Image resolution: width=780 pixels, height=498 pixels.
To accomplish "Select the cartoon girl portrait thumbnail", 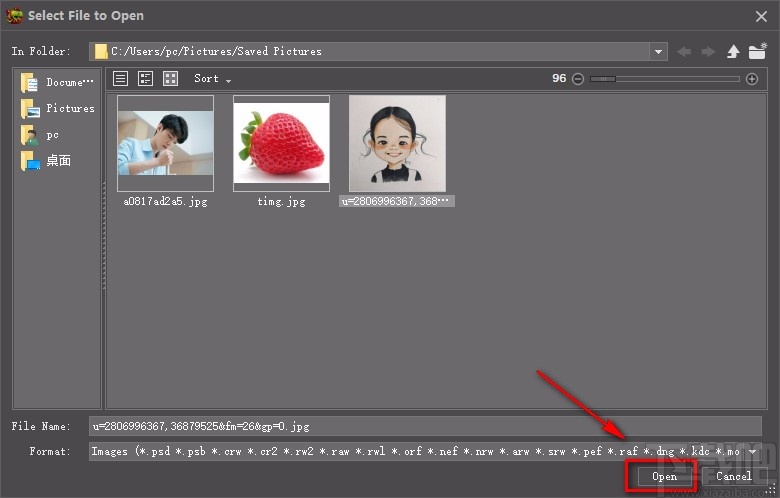I will click(x=397, y=143).
